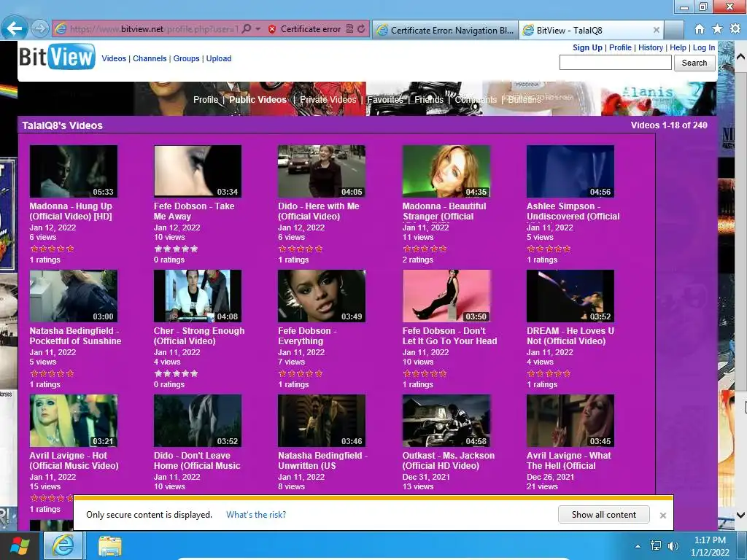Close the BitView - TalalQ8 tab

point(656,30)
